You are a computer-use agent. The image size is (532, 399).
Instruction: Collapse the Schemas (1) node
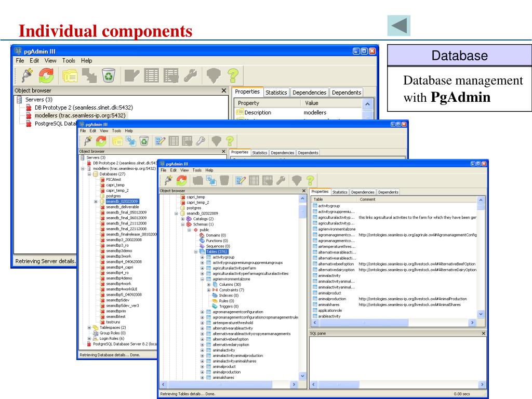click(182, 224)
